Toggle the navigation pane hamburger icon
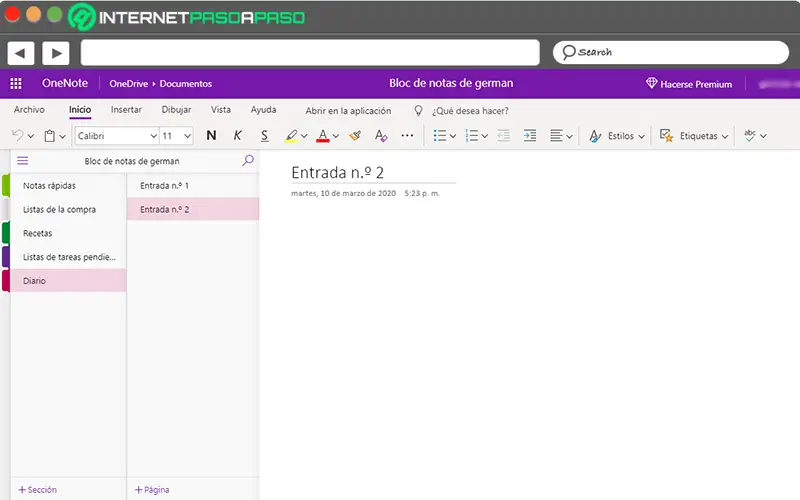This screenshot has height=500, width=800. (x=22, y=161)
